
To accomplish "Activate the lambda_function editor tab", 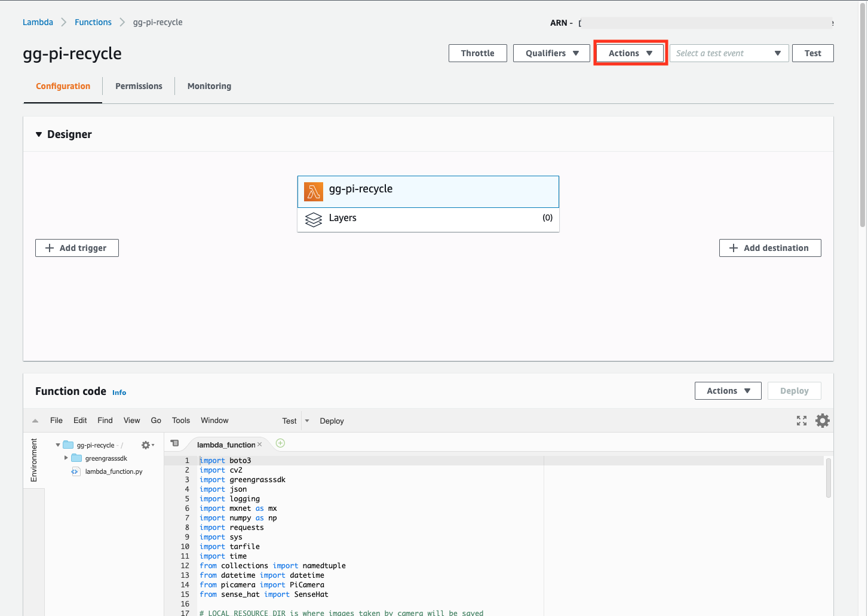I will click(x=226, y=445).
